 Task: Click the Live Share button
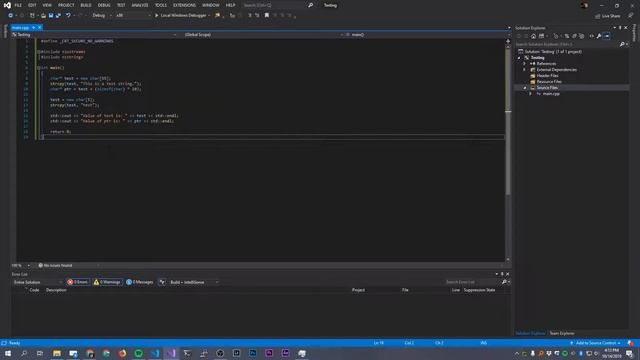(x=608, y=16)
